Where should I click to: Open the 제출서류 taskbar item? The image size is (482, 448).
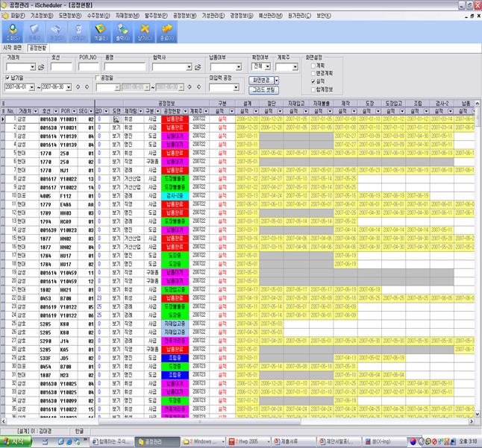tap(294, 441)
